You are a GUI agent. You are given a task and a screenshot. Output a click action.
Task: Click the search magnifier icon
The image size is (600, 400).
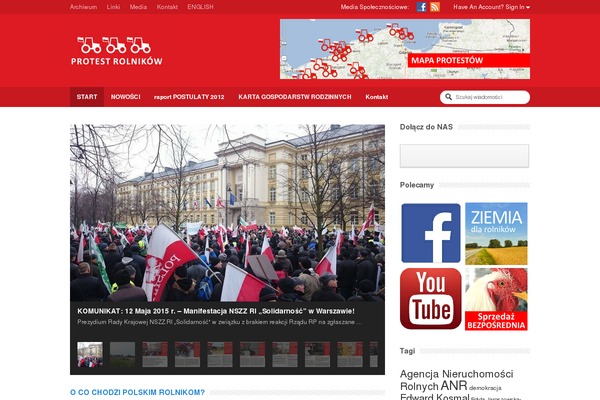448,97
